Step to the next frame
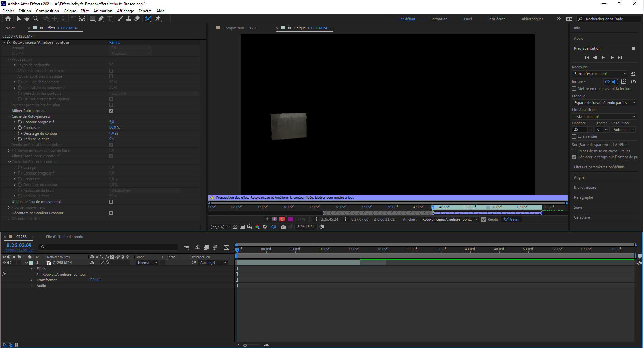The image size is (644, 348). pyautogui.click(x=612, y=58)
